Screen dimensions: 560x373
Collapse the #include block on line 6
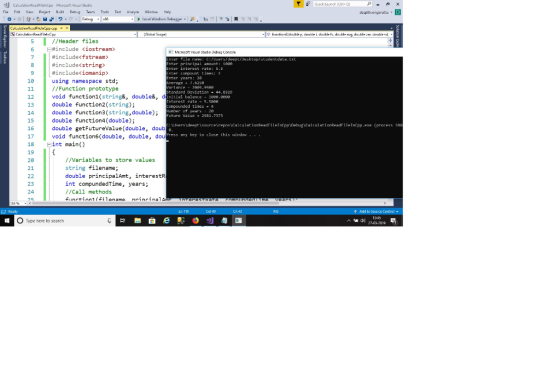coord(49,49)
